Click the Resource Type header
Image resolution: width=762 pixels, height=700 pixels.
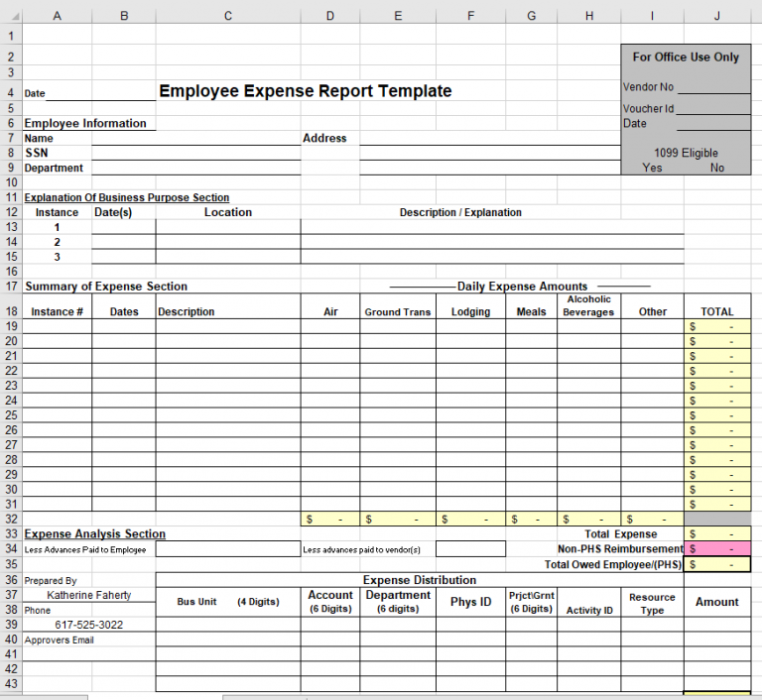click(652, 604)
